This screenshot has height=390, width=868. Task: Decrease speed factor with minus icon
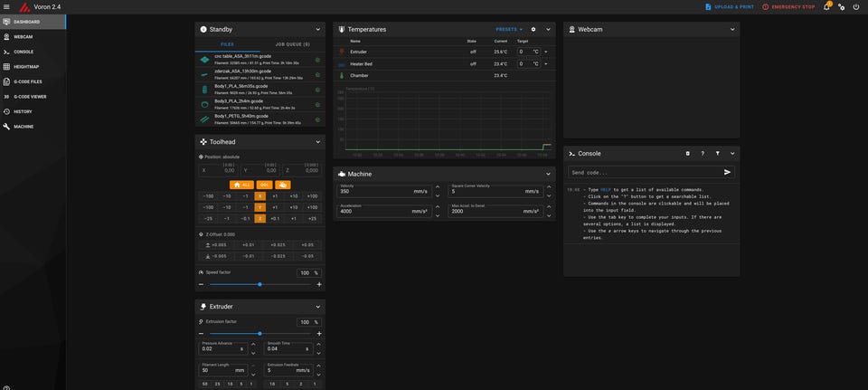201,284
